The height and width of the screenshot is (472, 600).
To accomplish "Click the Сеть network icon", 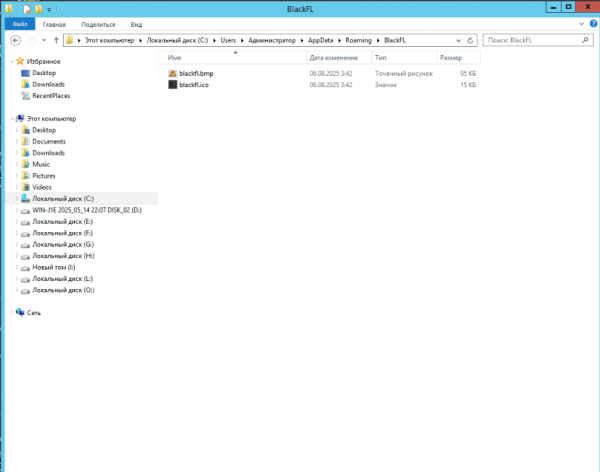I will point(21,312).
